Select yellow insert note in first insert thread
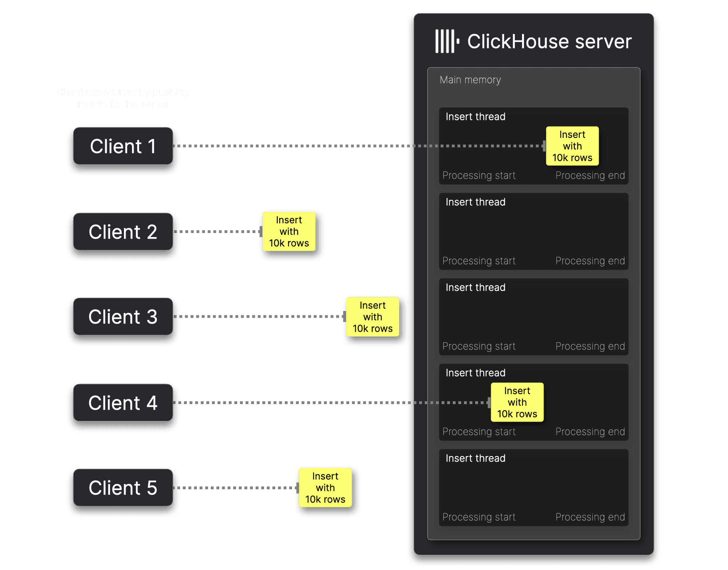 click(572, 146)
